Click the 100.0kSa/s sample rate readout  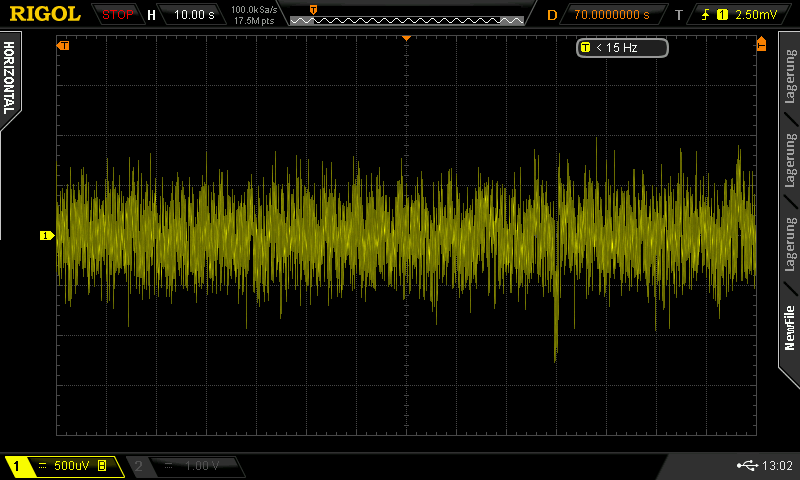(x=254, y=10)
